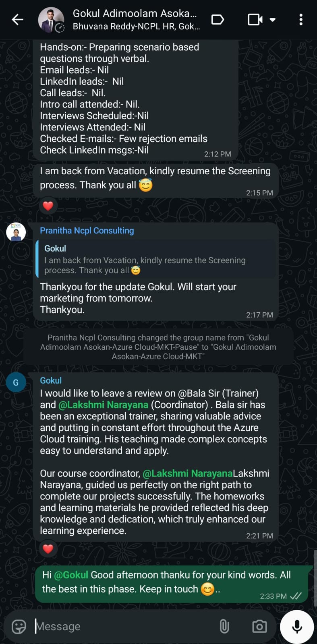
Task: Open the sticker and emoji picker
Action: point(18,626)
